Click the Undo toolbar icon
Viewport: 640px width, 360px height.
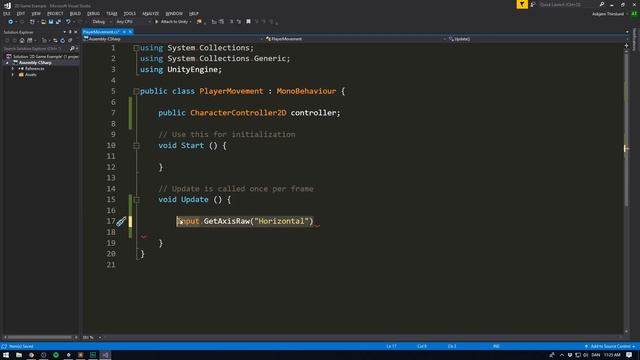tap(68, 22)
